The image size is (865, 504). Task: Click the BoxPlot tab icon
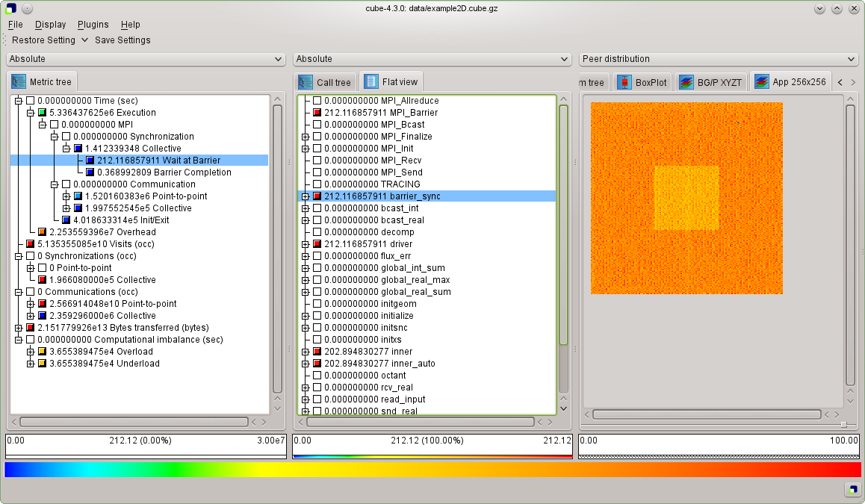click(x=624, y=82)
